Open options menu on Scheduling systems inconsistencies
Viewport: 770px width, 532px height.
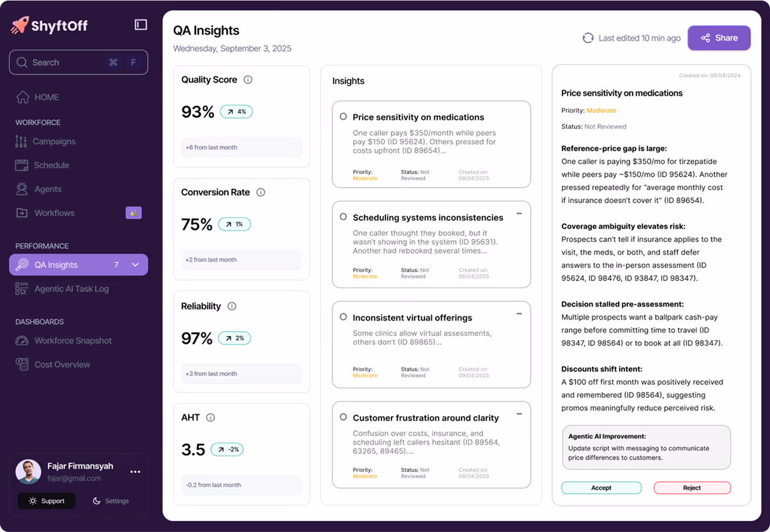(x=519, y=213)
